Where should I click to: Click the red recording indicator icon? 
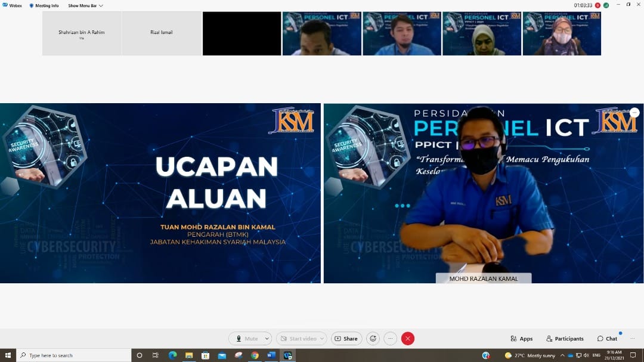coord(597,5)
